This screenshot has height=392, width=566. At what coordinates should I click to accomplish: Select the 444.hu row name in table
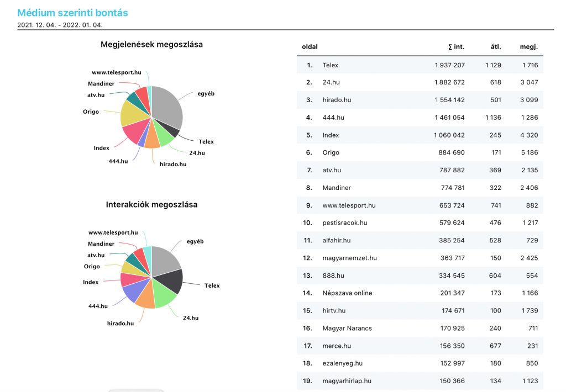click(333, 118)
